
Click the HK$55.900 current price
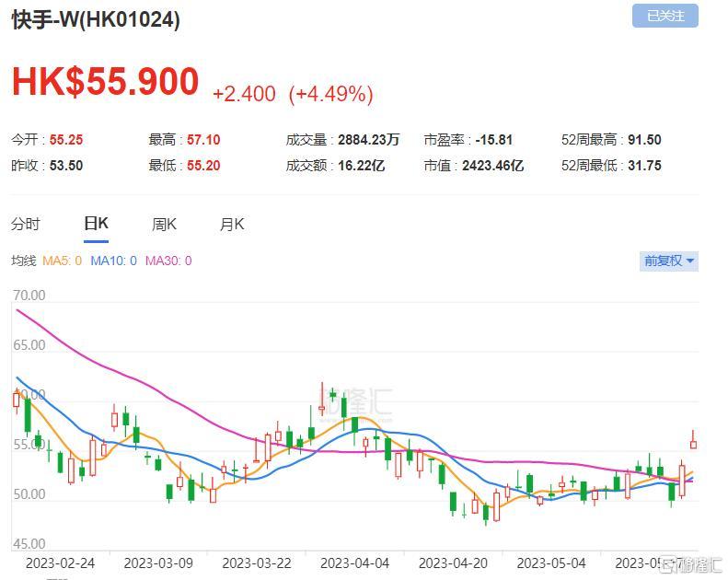coord(106,82)
